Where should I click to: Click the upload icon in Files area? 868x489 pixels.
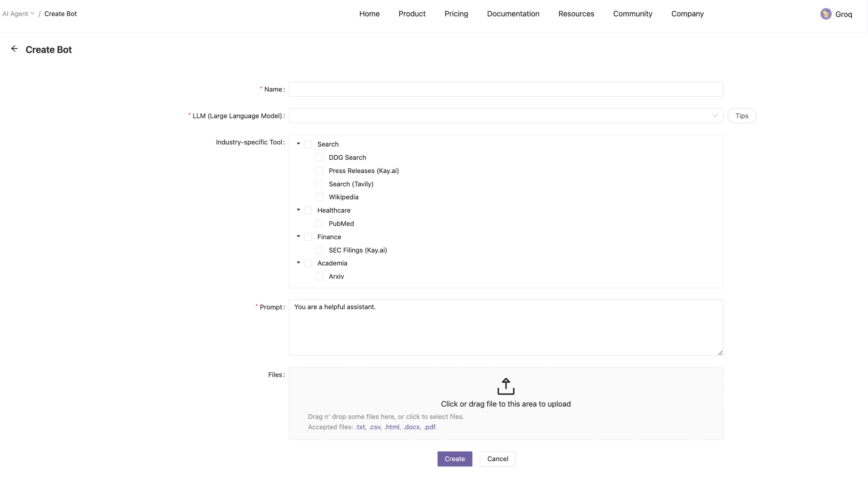coord(506,386)
